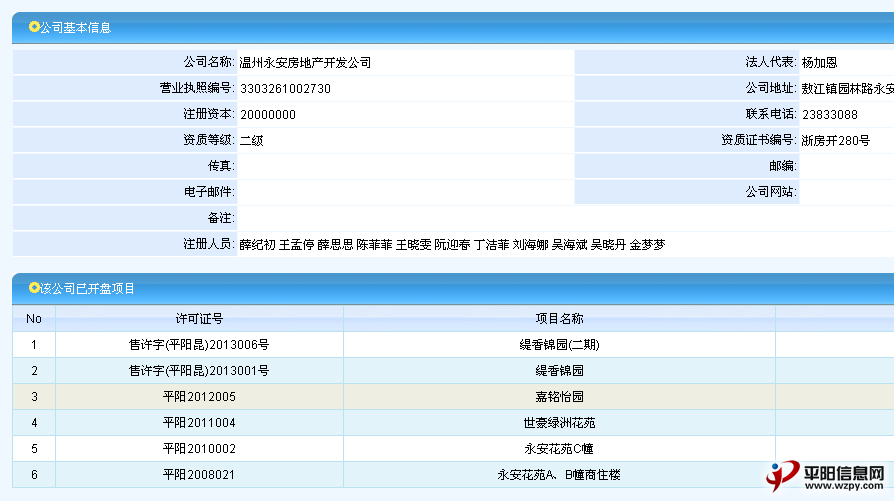Click legal representative 杨加恩

click(x=819, y=63)
